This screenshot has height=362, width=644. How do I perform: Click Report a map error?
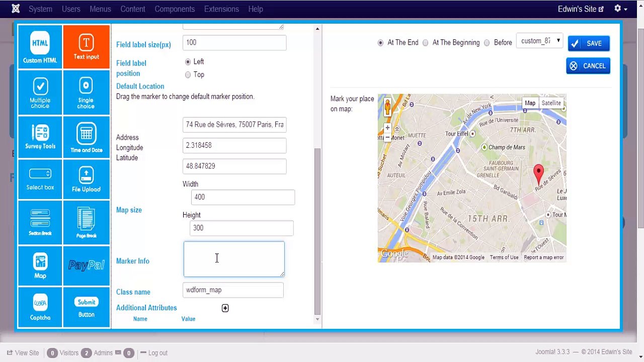(x=543, y=257)
